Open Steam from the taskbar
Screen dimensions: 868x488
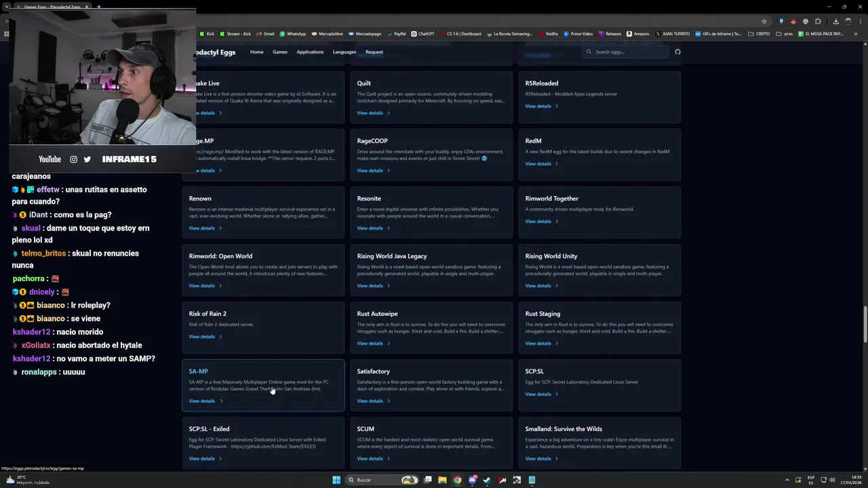(x=487, y=480)
